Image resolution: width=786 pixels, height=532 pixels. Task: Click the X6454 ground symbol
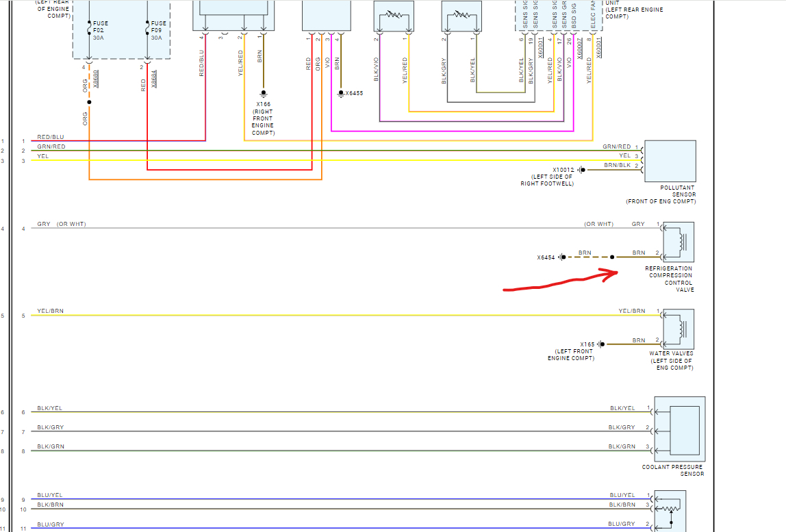tap(562, 257)
